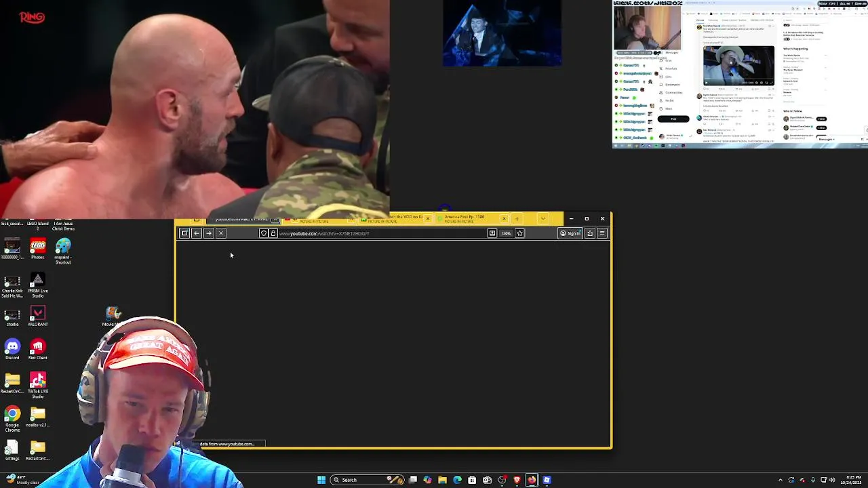This screenshot has height=488, width=868.
Task: Open the LEGO Photos desktop icon
Action: pos(38,249)
